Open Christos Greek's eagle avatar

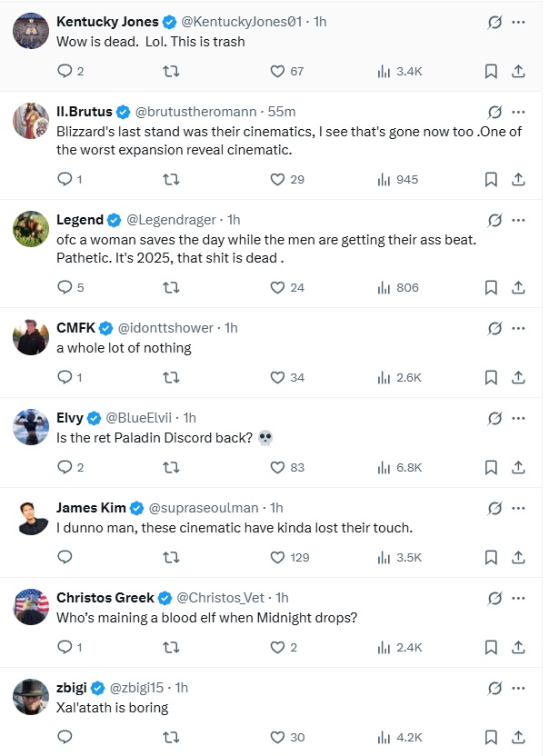(31, 607)
